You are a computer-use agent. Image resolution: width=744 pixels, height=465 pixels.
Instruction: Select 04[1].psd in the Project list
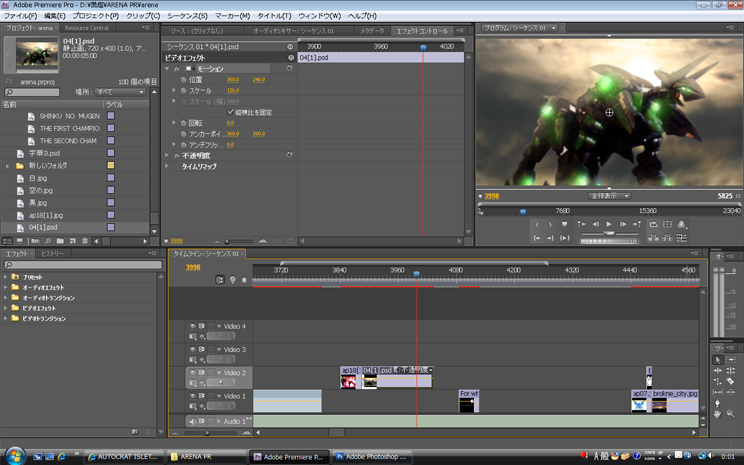(x=43, y=227)
